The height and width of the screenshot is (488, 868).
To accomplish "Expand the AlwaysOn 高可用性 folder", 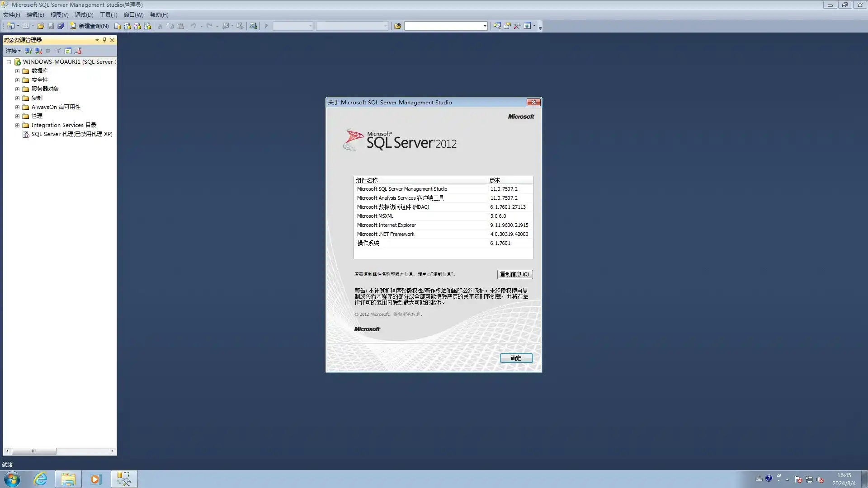I will (x=17, y=107).
